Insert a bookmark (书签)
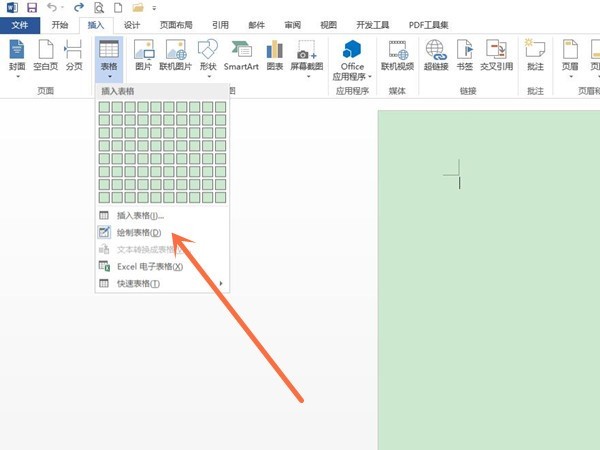The image size is (600, 450). [465, 55]
